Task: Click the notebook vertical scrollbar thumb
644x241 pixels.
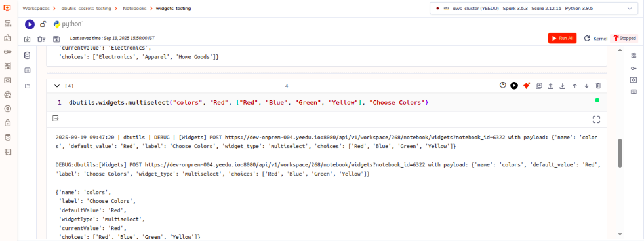Action: tap(620, 153)
